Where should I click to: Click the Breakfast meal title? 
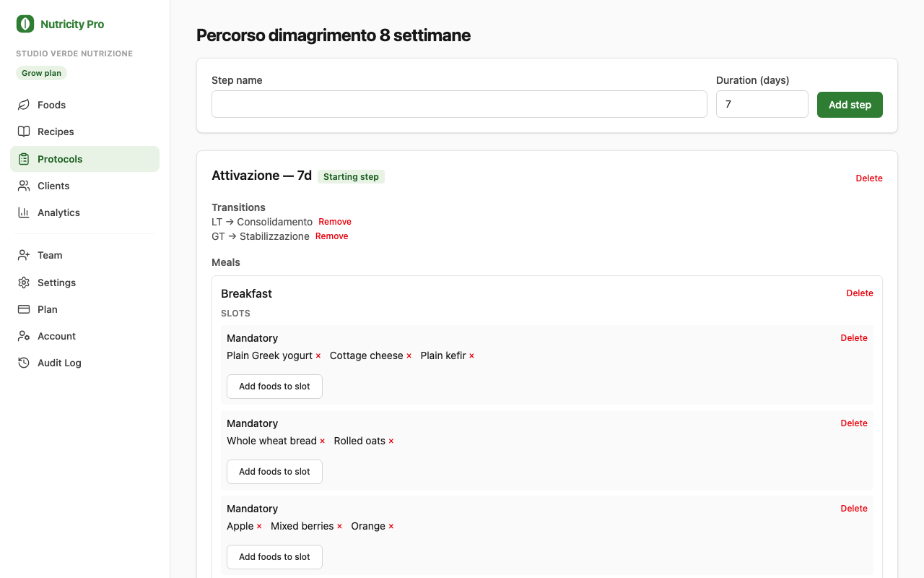pyautogui.click(x=246, y=293)
